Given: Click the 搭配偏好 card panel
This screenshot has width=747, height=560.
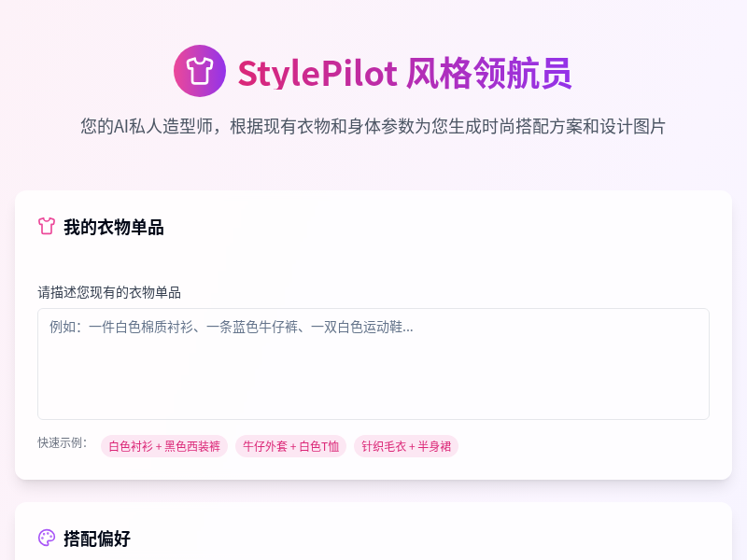Looking at the screenshot, I should coord(373,531).
